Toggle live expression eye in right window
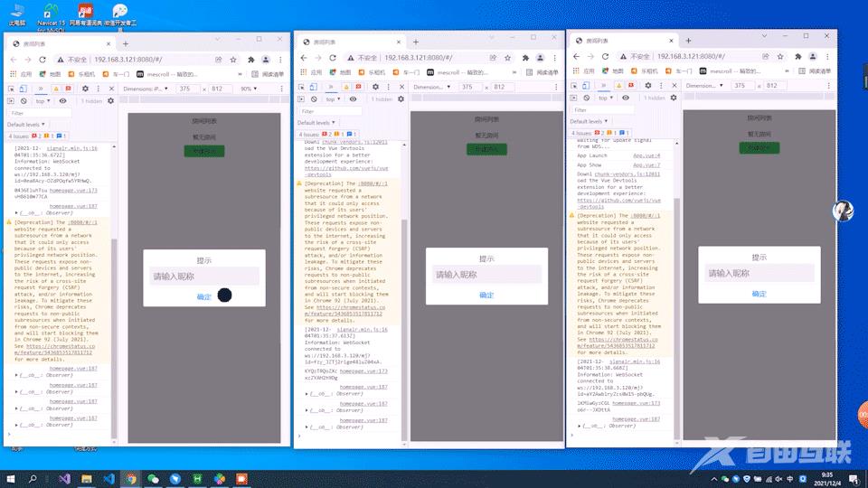This screenshot has width=868, height=488. click(x=626, y=98)
